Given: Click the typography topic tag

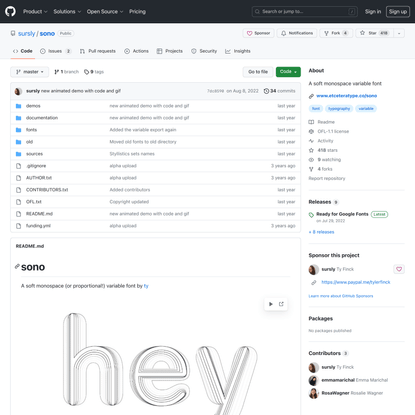Looking at the screenshot, I should pyautogui.click(x=339, y=109).
